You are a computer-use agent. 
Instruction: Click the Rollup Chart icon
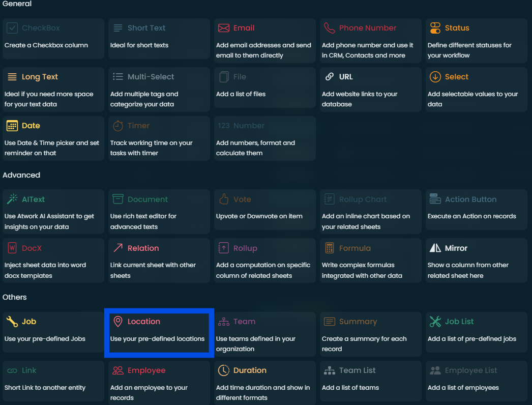[329, 199]
